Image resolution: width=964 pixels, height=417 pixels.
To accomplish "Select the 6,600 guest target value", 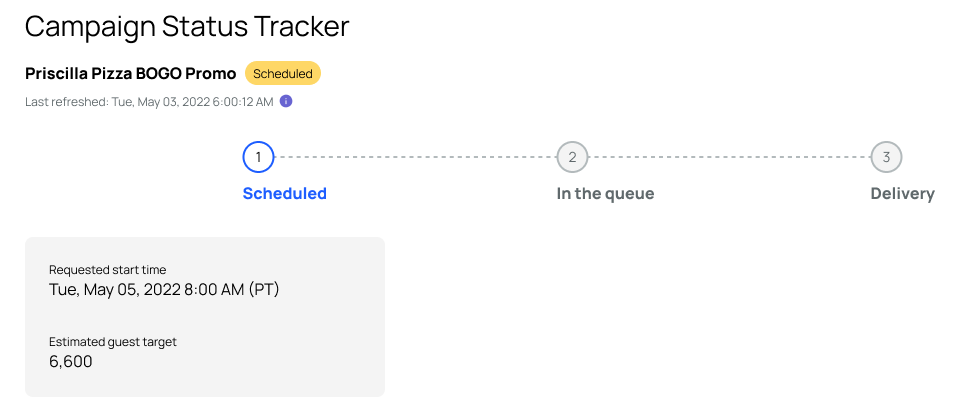I will pos(71,362).
